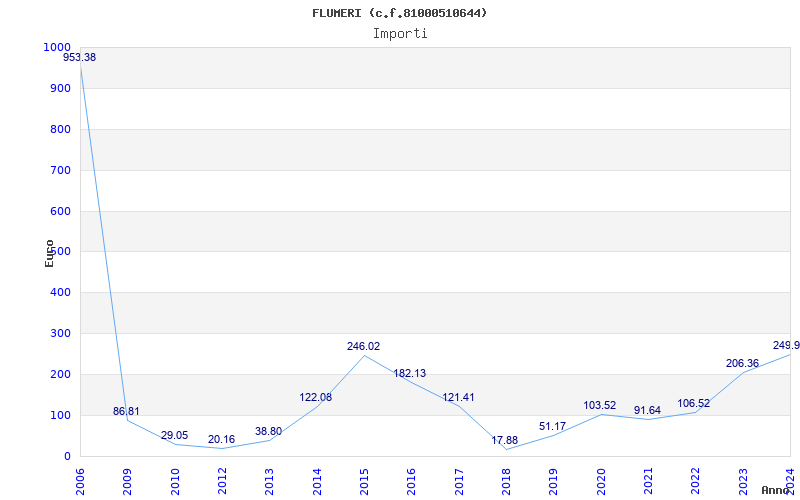Select the 206.36 data label
The image size is (800, 500).
click(x=742, y=363)
